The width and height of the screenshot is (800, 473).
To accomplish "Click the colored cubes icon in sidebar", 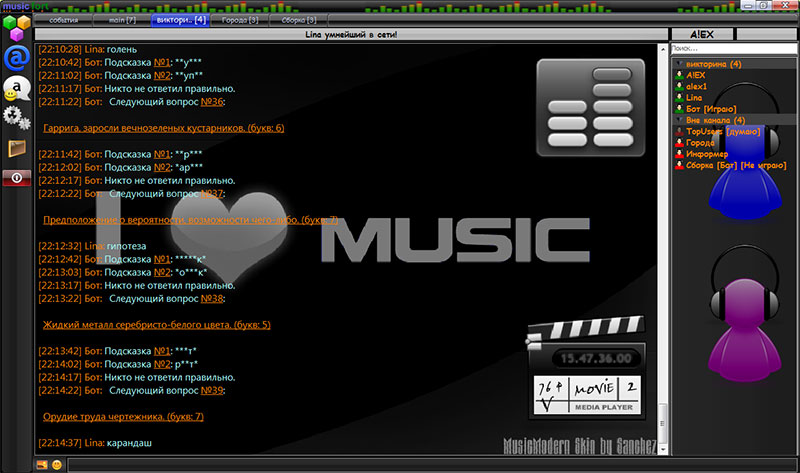I will pyautogui.click(x=15, y=25).
